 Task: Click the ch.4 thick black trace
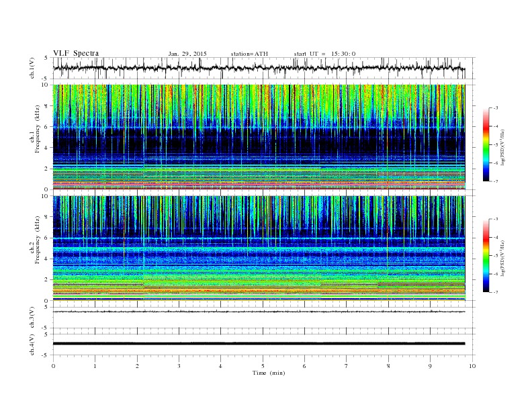point(259,344)
